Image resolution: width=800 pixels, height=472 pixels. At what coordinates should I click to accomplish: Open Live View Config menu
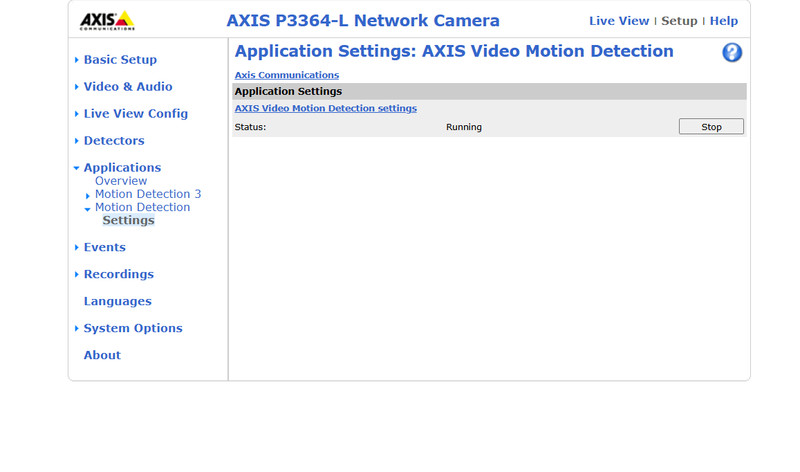pos(136,114)
